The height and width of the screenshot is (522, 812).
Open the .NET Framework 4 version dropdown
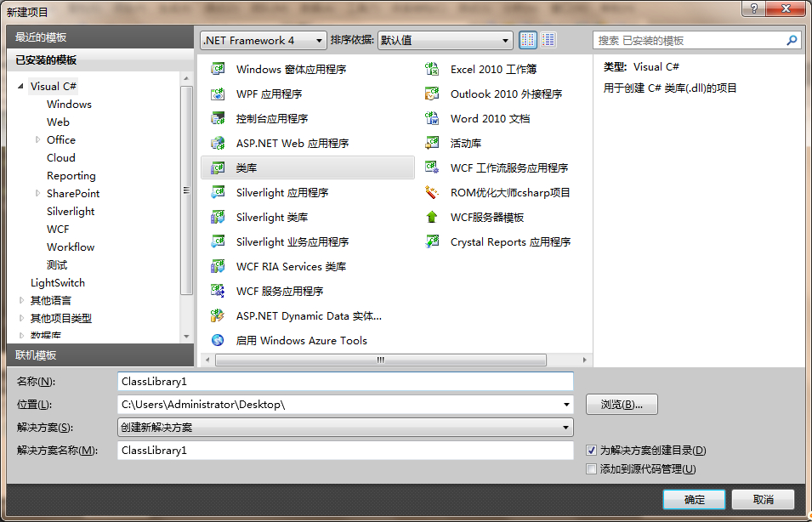pos(264,40)
